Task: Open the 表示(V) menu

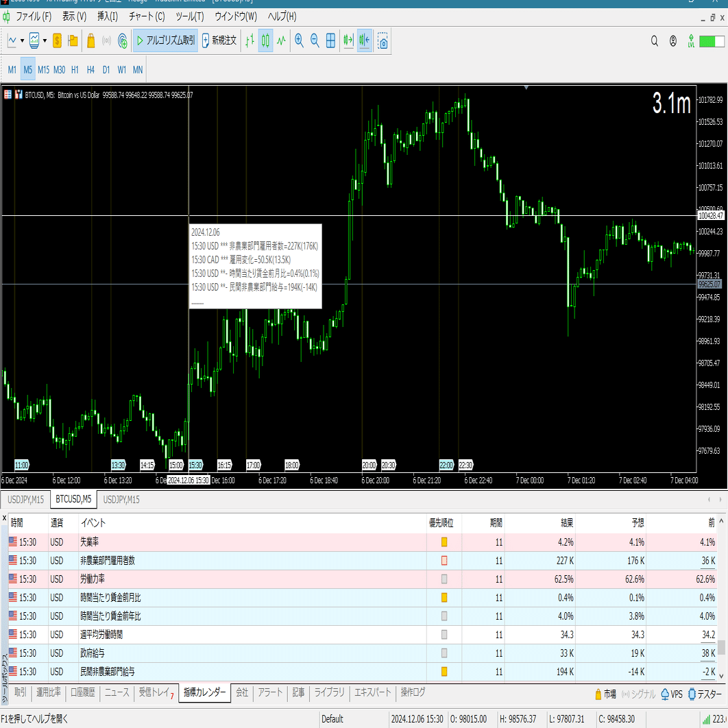Action: click(74, 16)
